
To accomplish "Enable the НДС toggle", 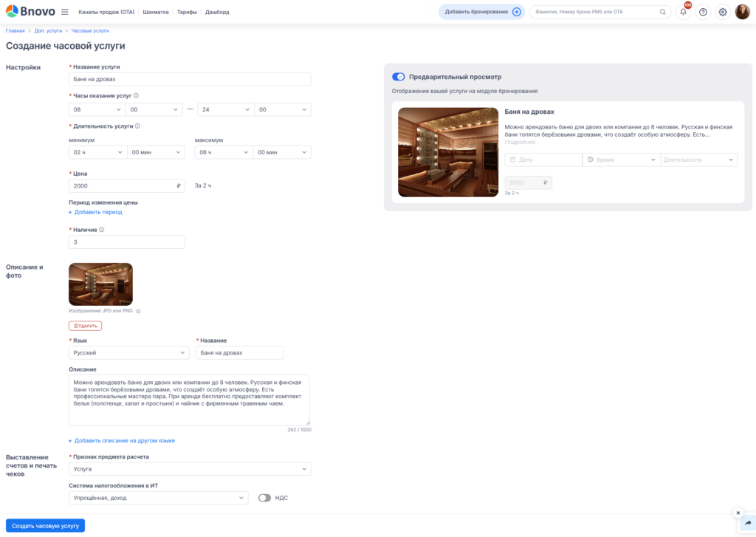I will pos(264,498).
